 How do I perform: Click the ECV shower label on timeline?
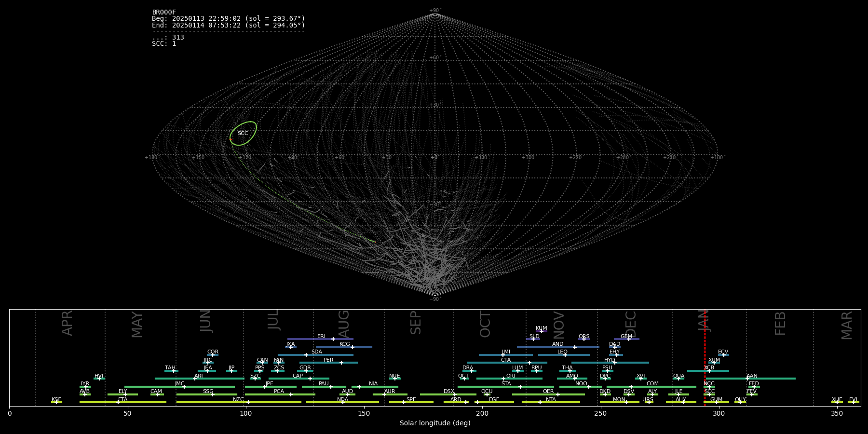pos(723,352)
